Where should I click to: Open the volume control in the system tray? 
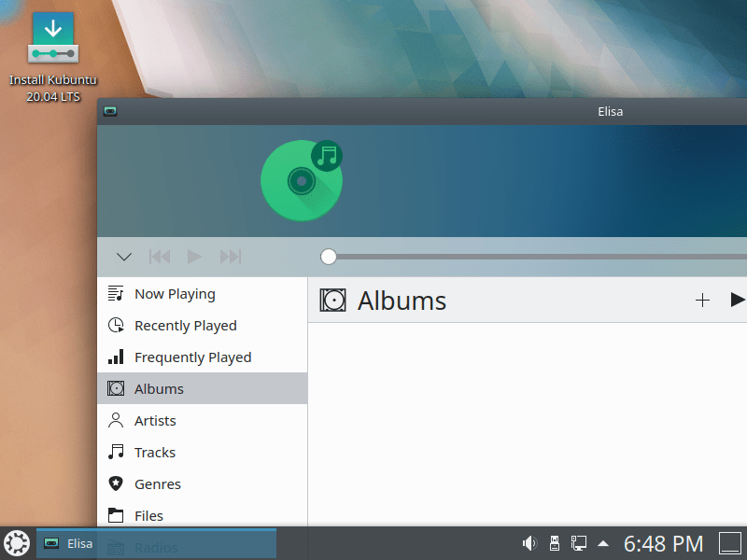529,543
